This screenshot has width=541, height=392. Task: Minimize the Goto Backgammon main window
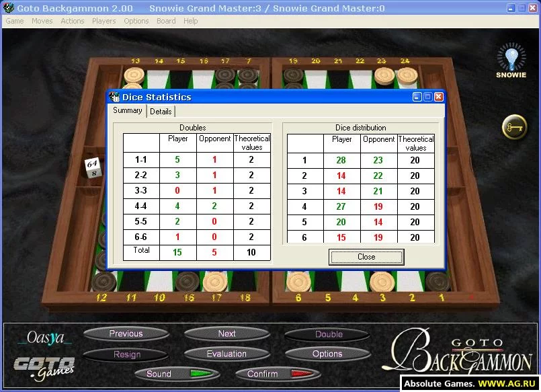(511, 8)
